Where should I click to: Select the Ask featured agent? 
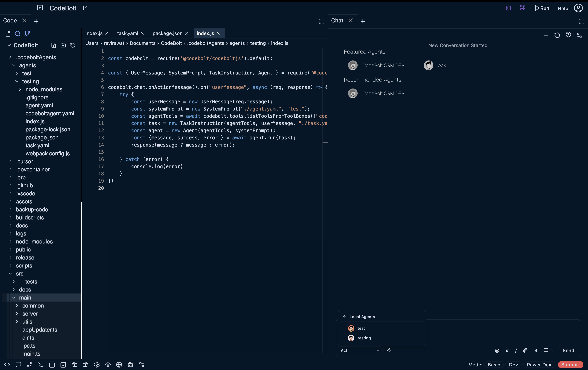435,65
